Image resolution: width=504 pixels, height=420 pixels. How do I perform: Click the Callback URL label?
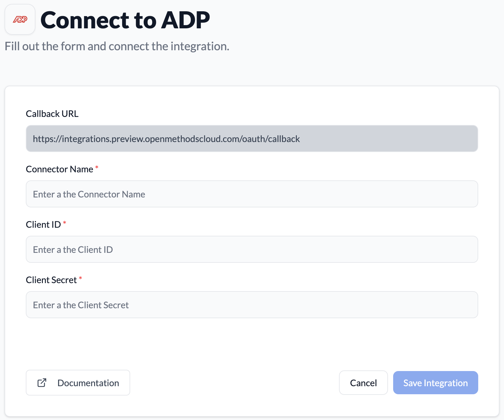[x=52, y=114]
